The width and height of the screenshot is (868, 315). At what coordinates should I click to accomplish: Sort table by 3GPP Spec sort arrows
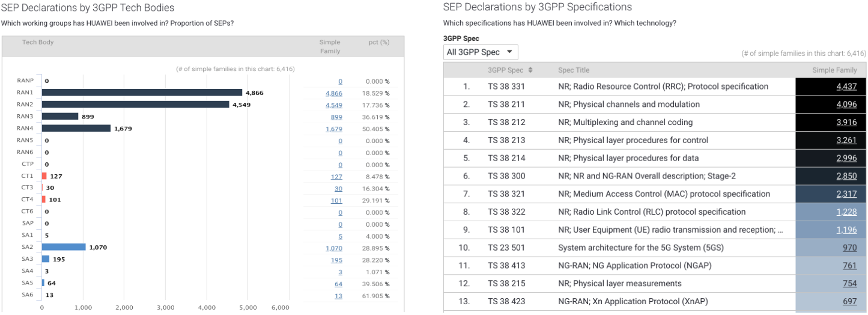pos(530,70)
